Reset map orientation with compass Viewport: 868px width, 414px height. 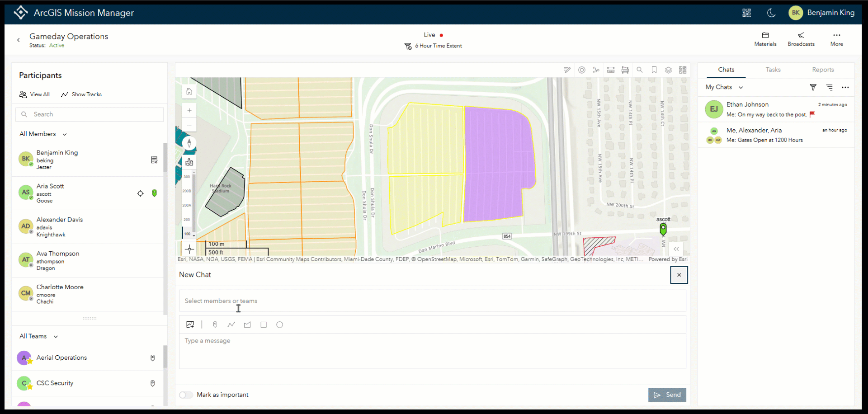[x=189, y=143]
